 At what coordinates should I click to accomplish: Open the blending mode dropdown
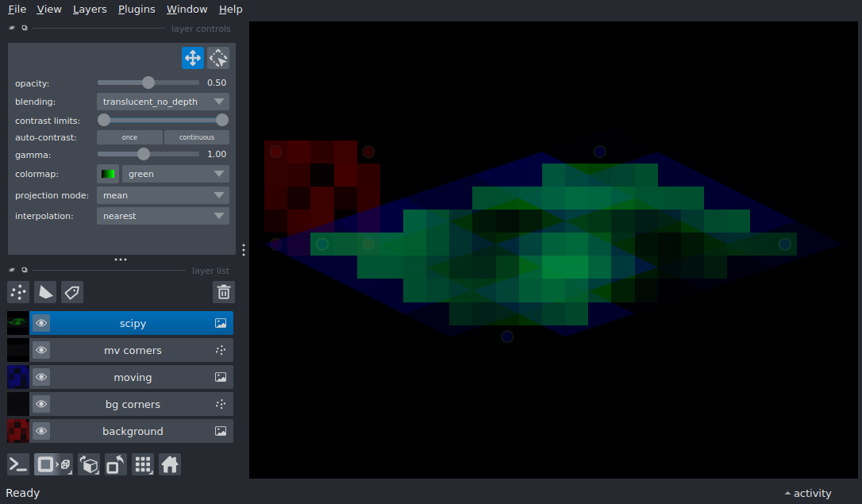163,102
